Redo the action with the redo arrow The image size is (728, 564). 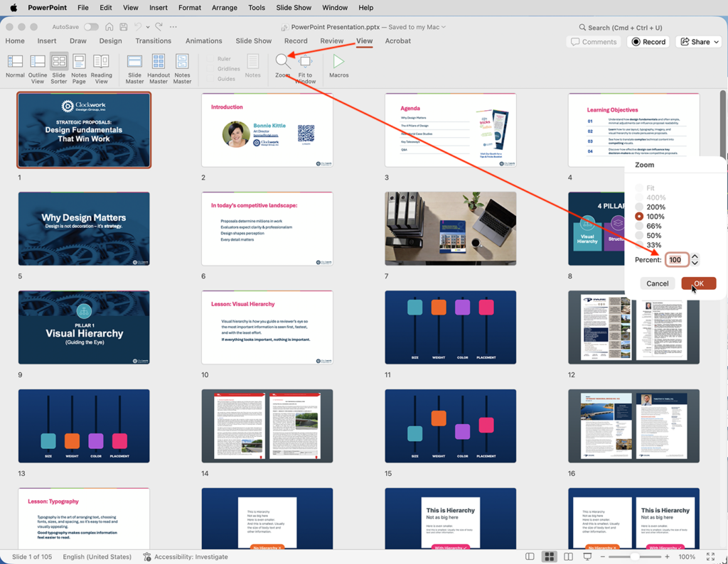[159, 27]
